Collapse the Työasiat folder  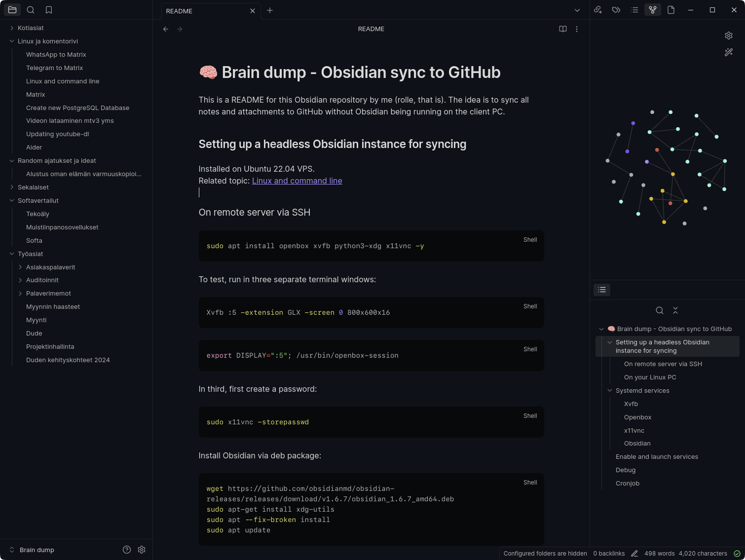tap(12, 254)
